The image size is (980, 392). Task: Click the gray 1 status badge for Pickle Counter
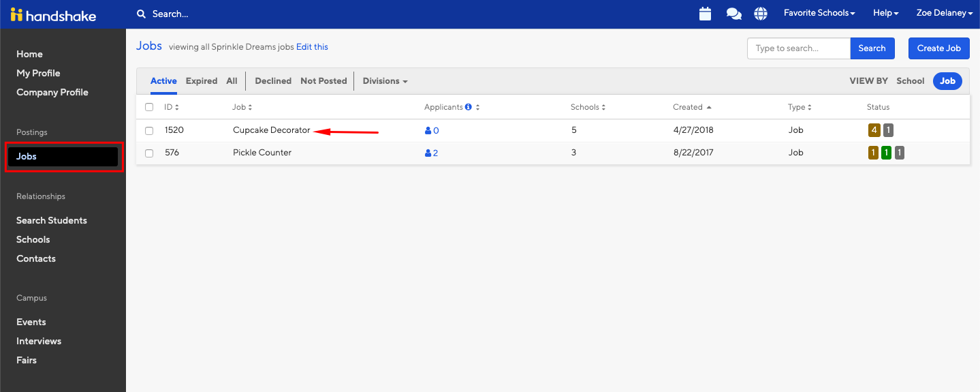coord(900,153)
